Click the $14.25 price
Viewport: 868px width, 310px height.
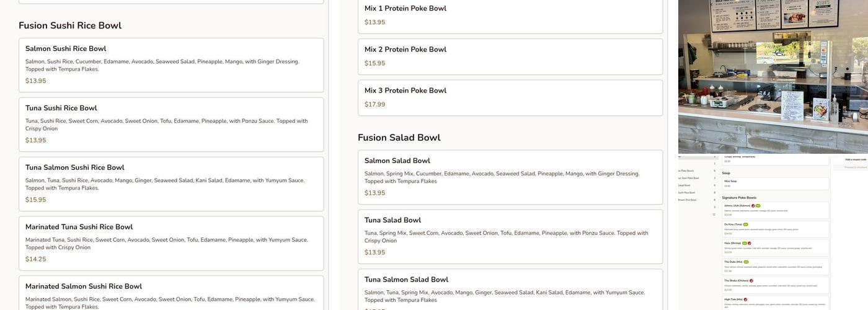point(35,260)
